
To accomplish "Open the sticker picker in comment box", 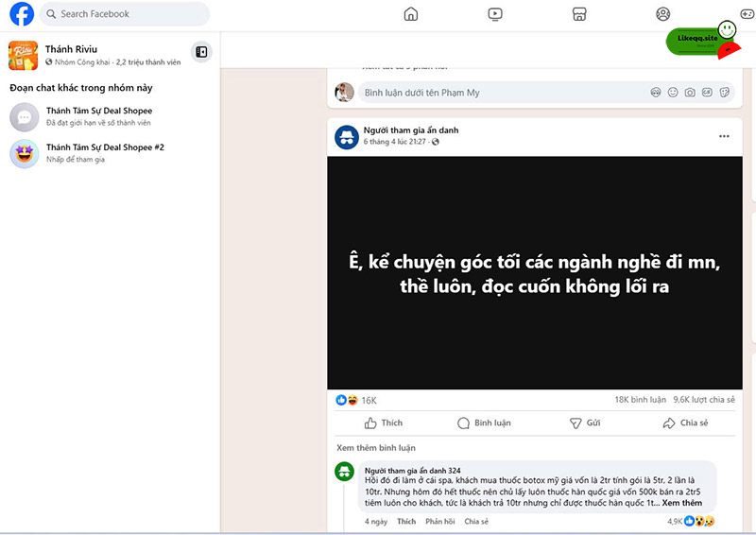I will click(x=724, y=92).
